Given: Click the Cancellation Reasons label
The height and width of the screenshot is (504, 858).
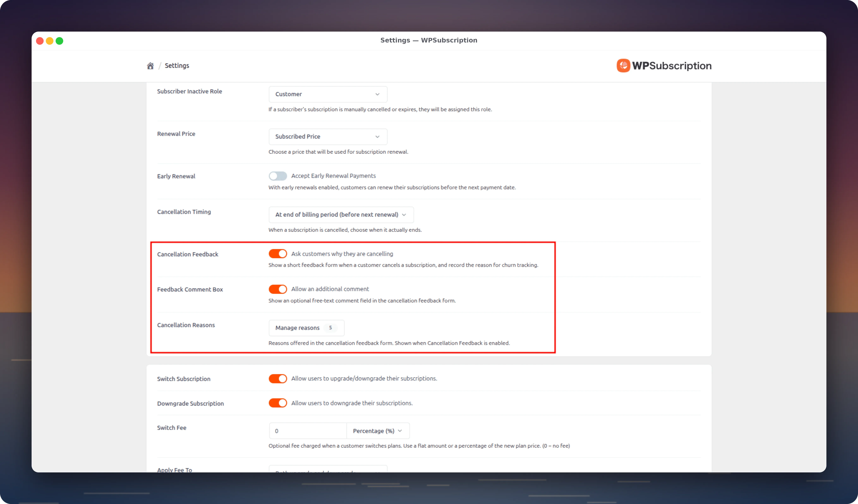Looking at the screenshot, I should coord(186,325).
